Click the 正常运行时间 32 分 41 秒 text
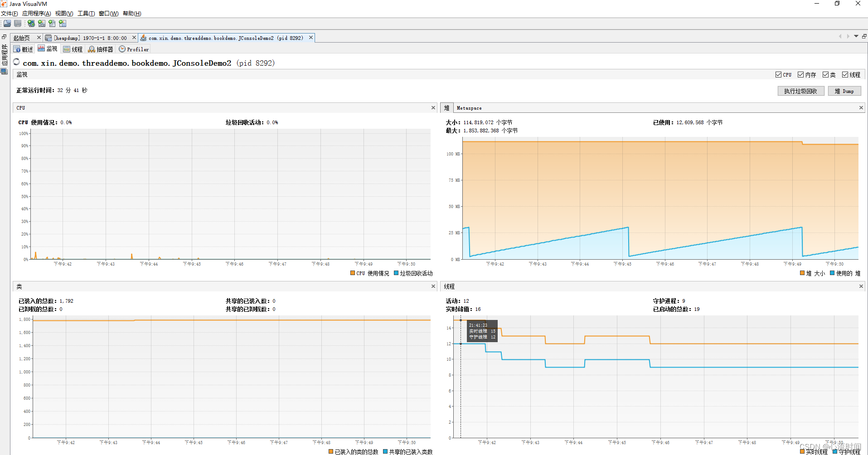868x455 pixels. click(52, 90)
